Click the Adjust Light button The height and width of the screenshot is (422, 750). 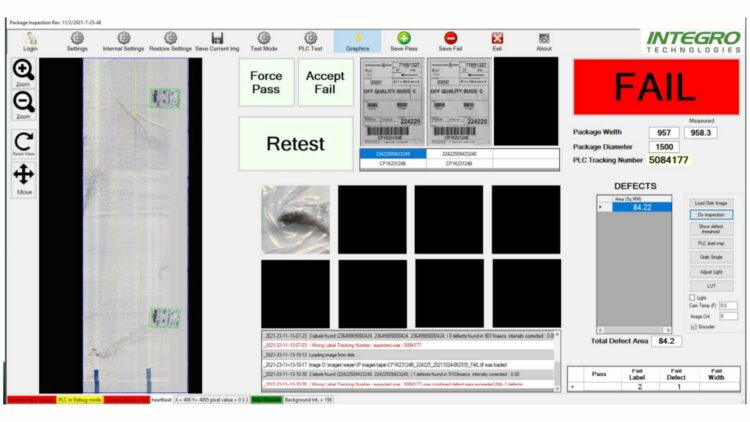point(711,272)
